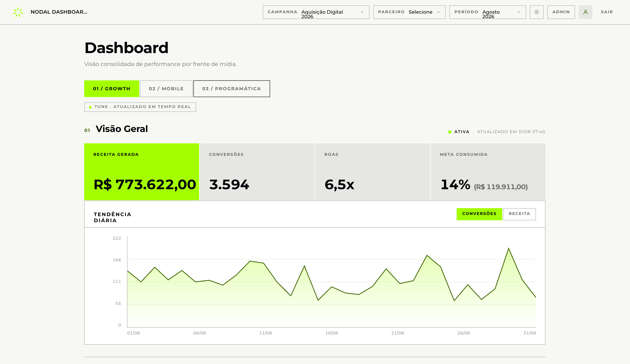Toggle the light theme sun icon

point(537,12)
